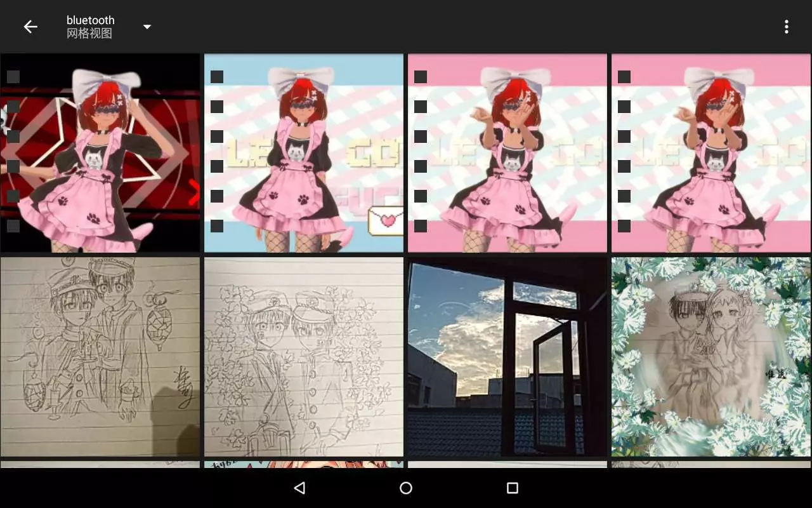Open the pencil sketch with hanging lanterns
Image resolution: width=812 pixels, height=508 pixels.
(100, 357)
